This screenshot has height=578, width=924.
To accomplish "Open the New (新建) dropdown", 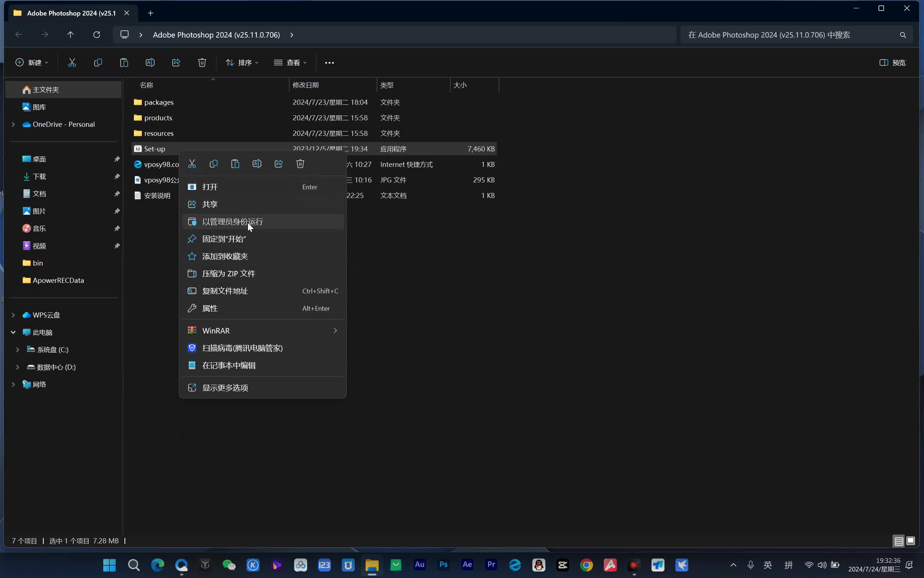I will [x=32, y=63].
